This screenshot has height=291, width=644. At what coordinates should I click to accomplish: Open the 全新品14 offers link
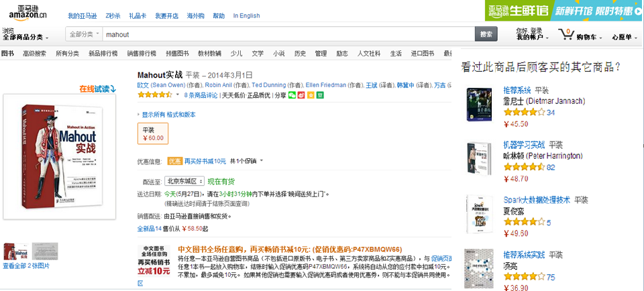tap(150, 229)
